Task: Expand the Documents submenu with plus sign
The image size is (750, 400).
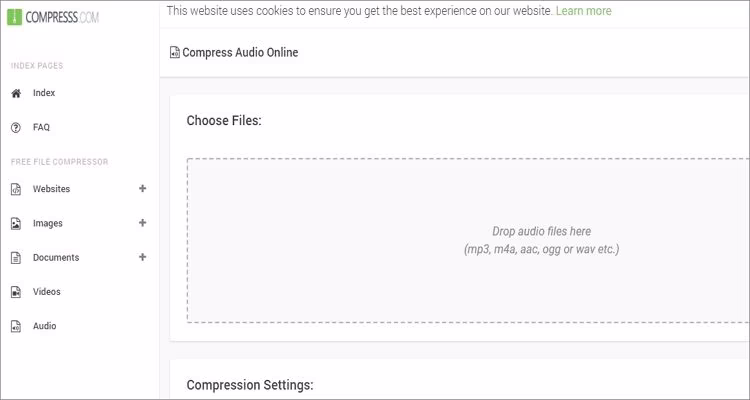Action: (x=142, y=257)
